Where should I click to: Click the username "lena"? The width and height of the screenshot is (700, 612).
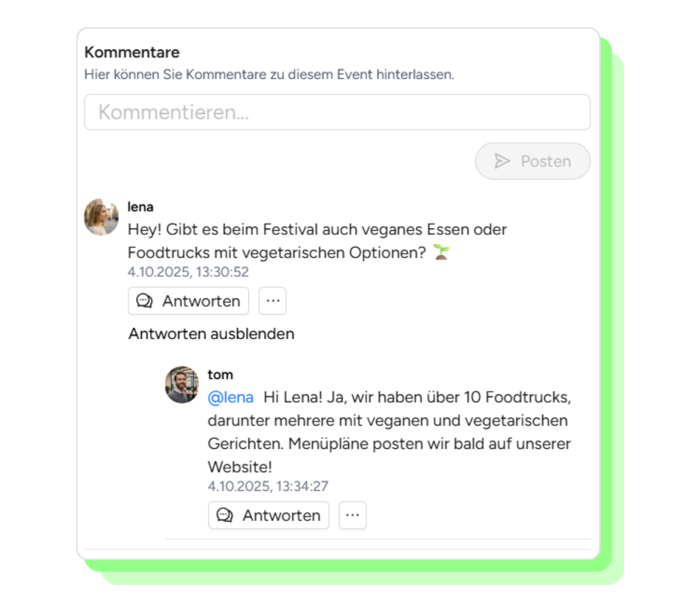(141, 207)
